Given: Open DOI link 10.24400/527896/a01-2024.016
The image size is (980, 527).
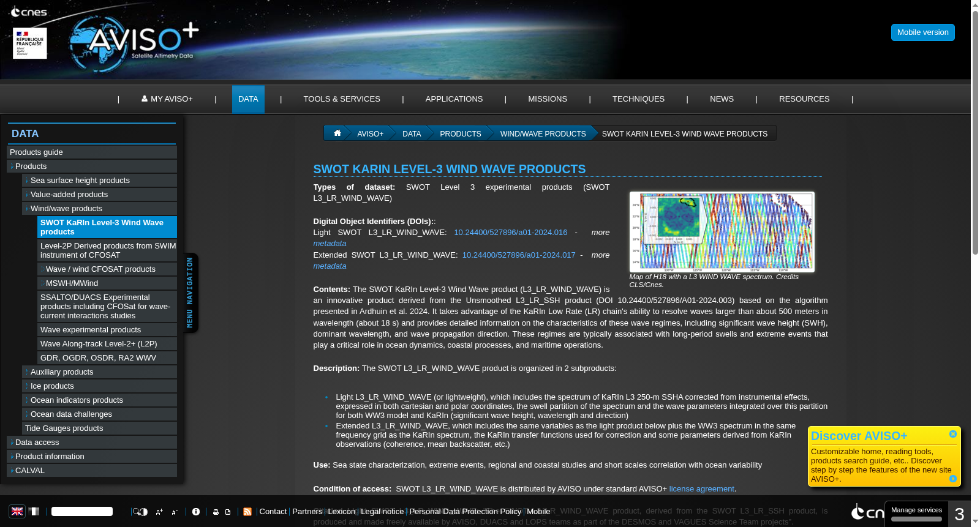Looking at the screenshot, I should click(x=511, y=233).
